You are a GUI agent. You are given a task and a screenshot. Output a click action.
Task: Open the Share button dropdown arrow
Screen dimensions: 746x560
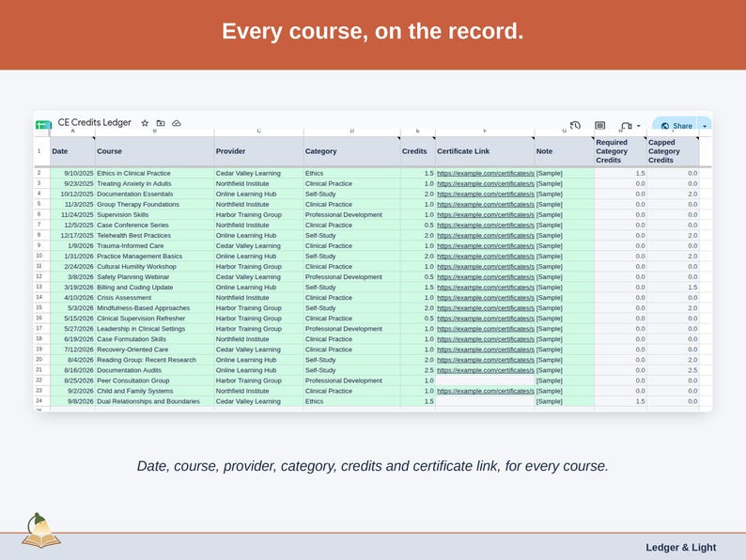[x=705, y=126]
